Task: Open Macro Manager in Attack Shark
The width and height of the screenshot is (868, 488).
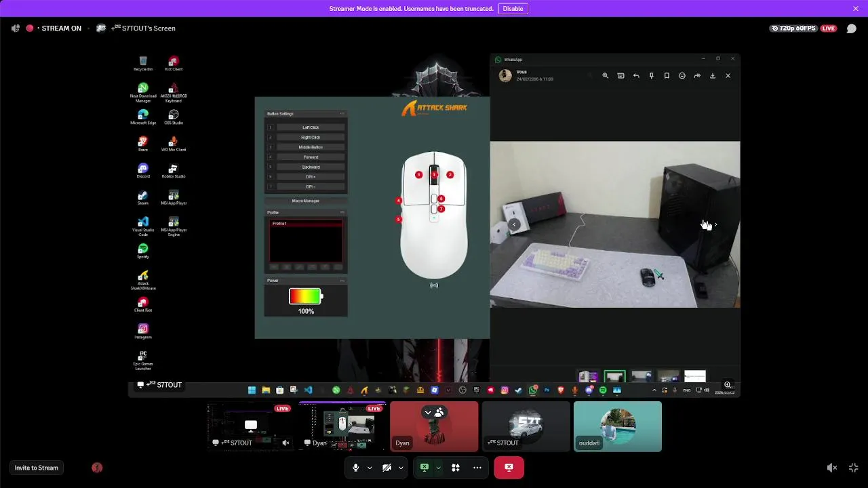Action: click(306, 201)
